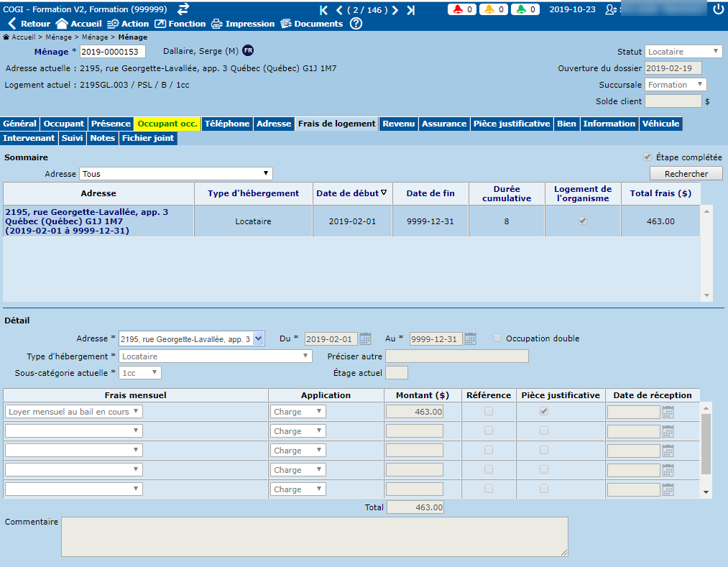Switch to the Revenu tab
Screen dimensions: 728x567
(x=398, y=124)
